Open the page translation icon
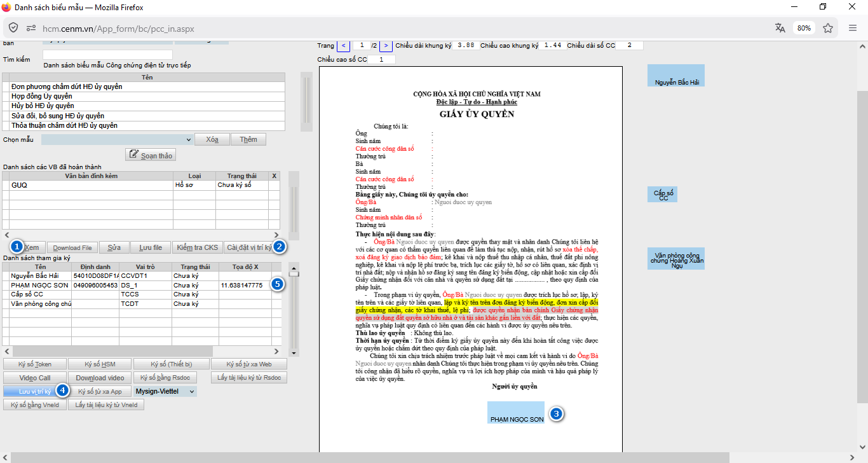Screen dimensions: 868x463 [x=780, y=28]
